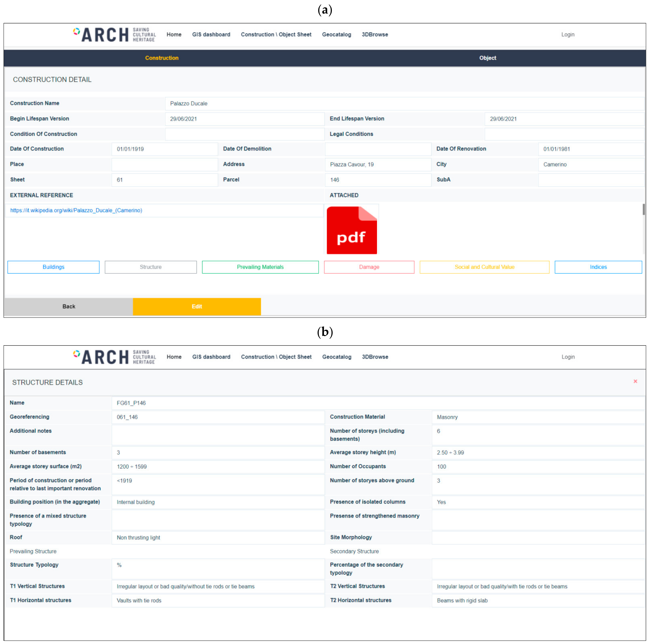Viewport: 649px width, 644px height.
Task: Go to 3DBrowse in top navigation
Action: tap(375, 34)
